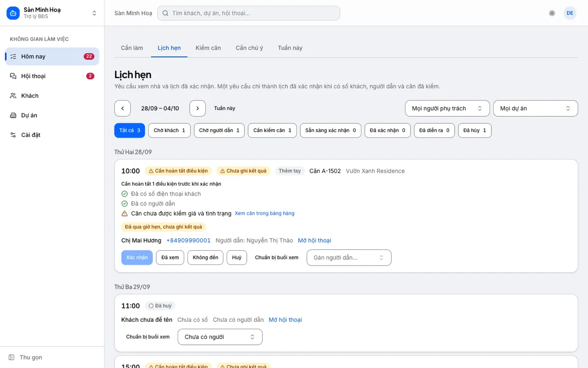Screen dimensions: 588x368
Task: Click the Hôm nay checklist icon
Action: [x=13, y=56]
